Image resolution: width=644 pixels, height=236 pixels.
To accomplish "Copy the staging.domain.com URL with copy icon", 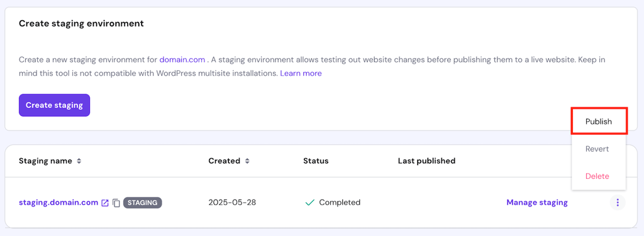I will click(116, 203).
